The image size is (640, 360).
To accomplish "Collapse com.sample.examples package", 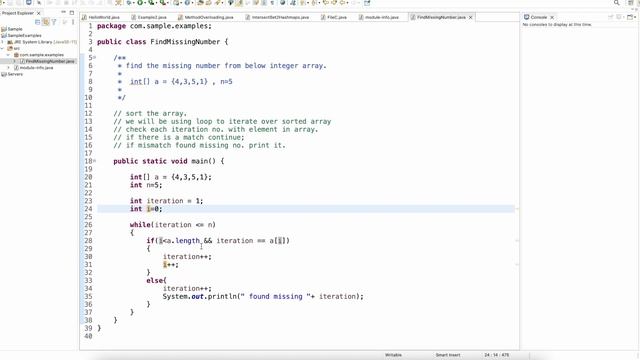I will (x=8, y=55).
